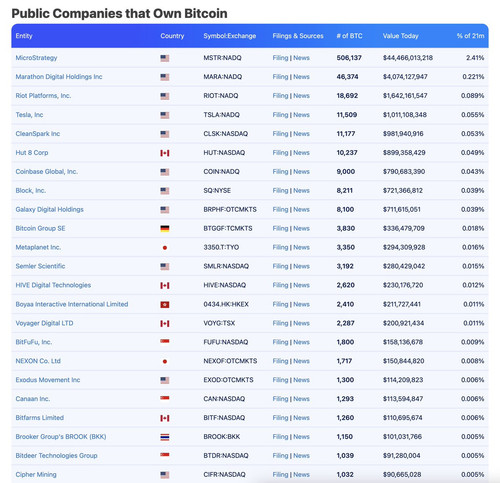500x483 pixels.
Task: Select the BROOK:BKK symbol cell
Action: pyautogui.click(x=222, y=437)
